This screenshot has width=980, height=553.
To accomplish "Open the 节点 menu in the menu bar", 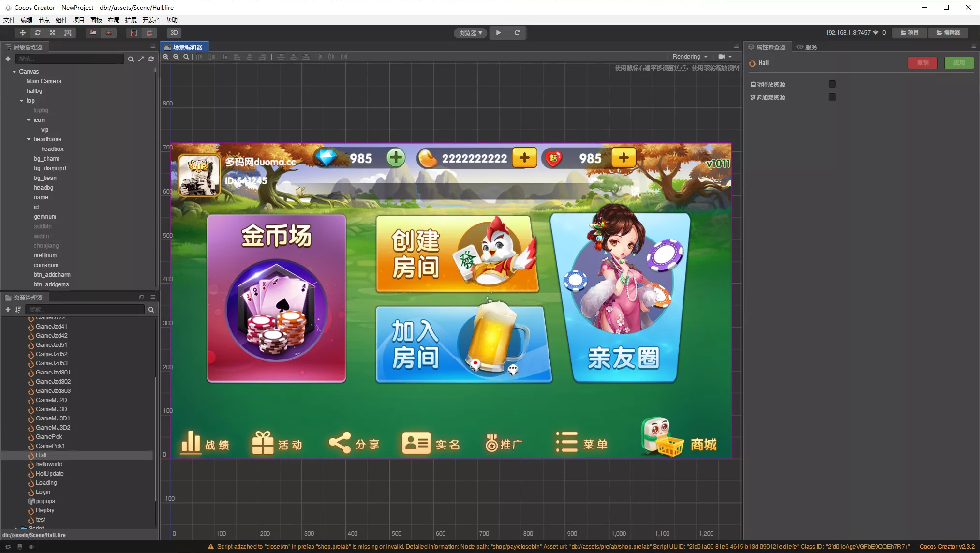I will pos(44,20).
